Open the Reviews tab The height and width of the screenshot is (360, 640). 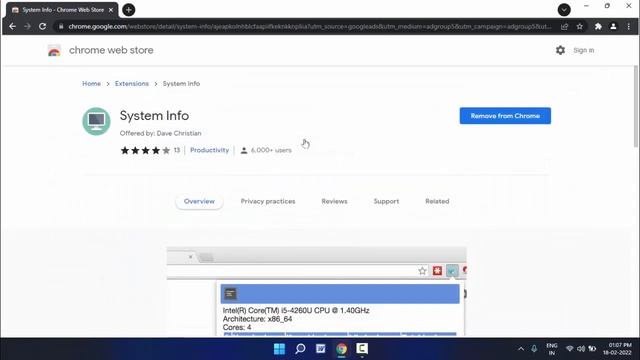click(334, 201)
